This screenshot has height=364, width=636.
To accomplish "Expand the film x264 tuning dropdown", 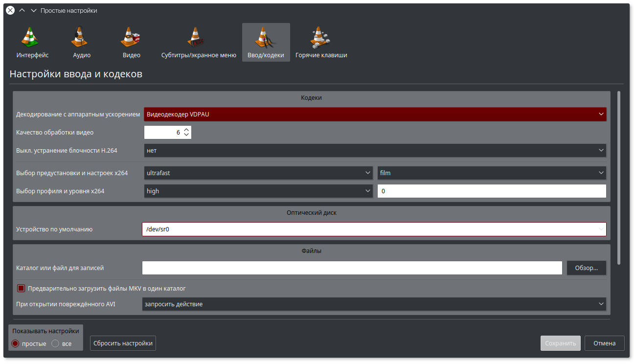I will (491, 173).
